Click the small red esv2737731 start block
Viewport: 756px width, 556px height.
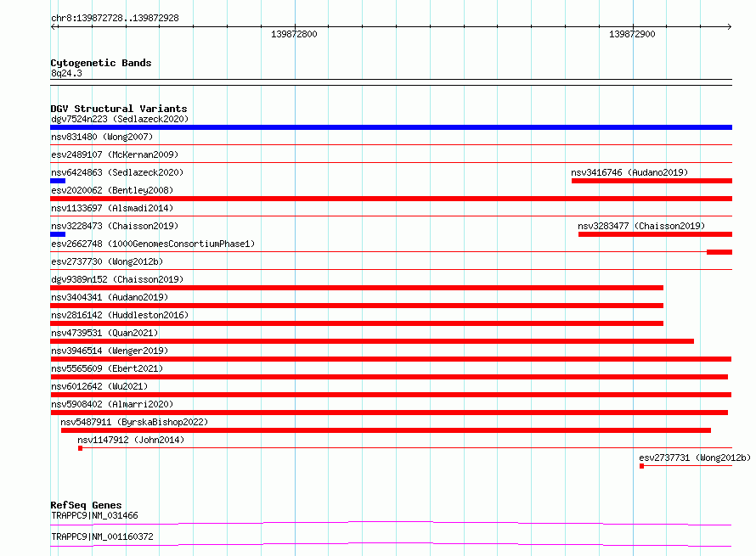[641, 466]
